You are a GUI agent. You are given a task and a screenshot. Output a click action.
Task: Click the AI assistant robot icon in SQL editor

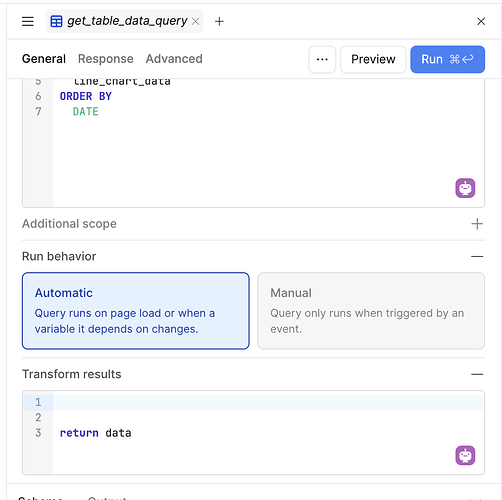pos(465,188)
